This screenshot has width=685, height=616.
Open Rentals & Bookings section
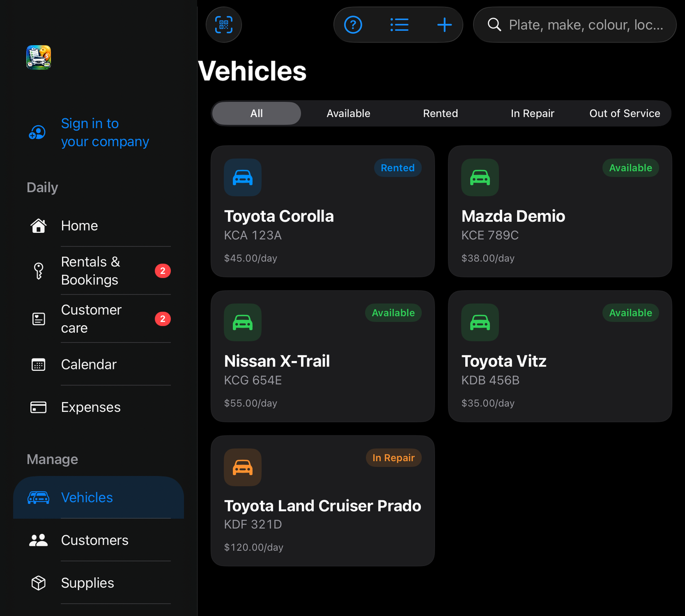coord(99,271)
